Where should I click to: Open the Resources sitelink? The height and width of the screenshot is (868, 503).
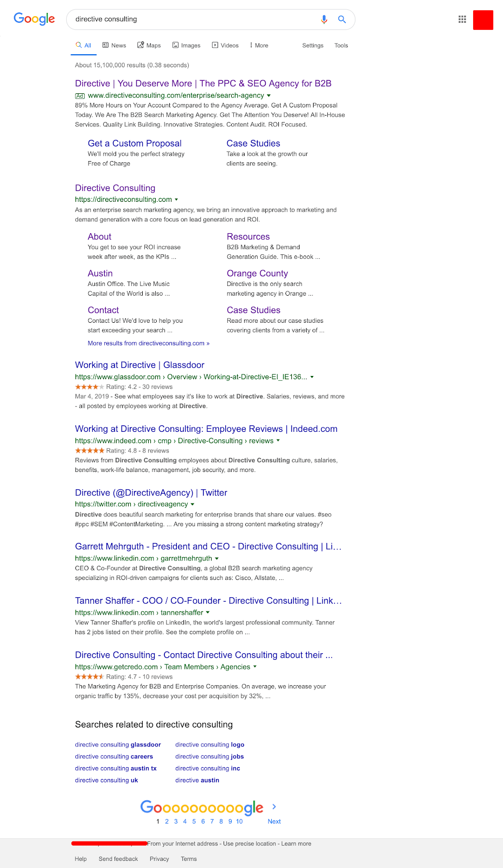pos(248,237)
